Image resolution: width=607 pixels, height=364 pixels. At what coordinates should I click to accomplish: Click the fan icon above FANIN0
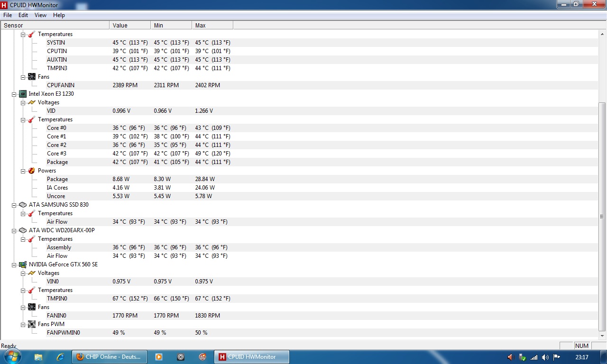tap(32, 307)
